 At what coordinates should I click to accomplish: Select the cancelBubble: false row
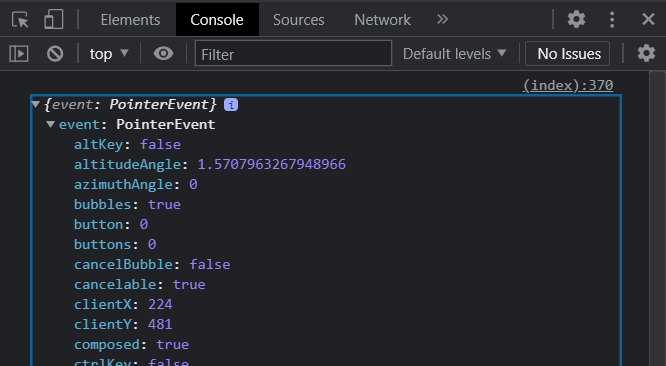[152, 264]
